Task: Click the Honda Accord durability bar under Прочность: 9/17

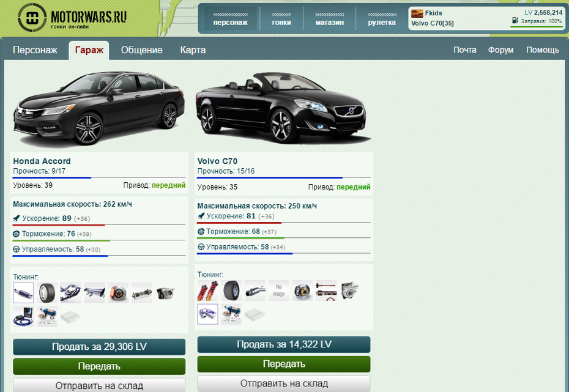Action: click(x=99, y=178)
